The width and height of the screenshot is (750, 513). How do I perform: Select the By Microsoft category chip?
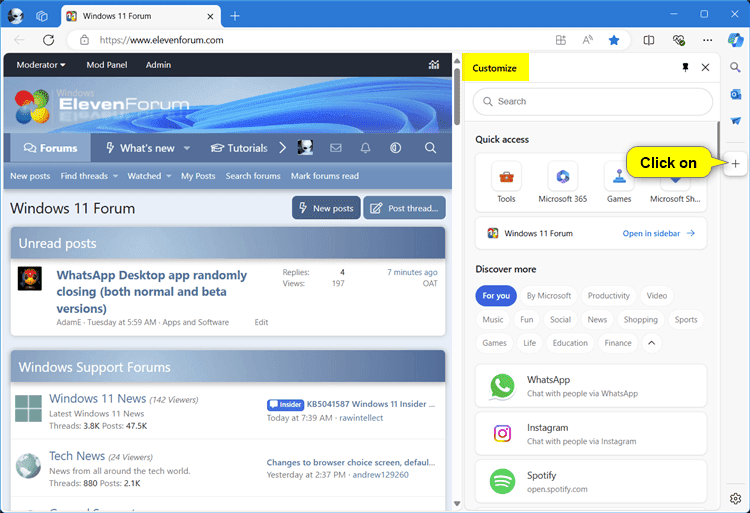[549, 295]
